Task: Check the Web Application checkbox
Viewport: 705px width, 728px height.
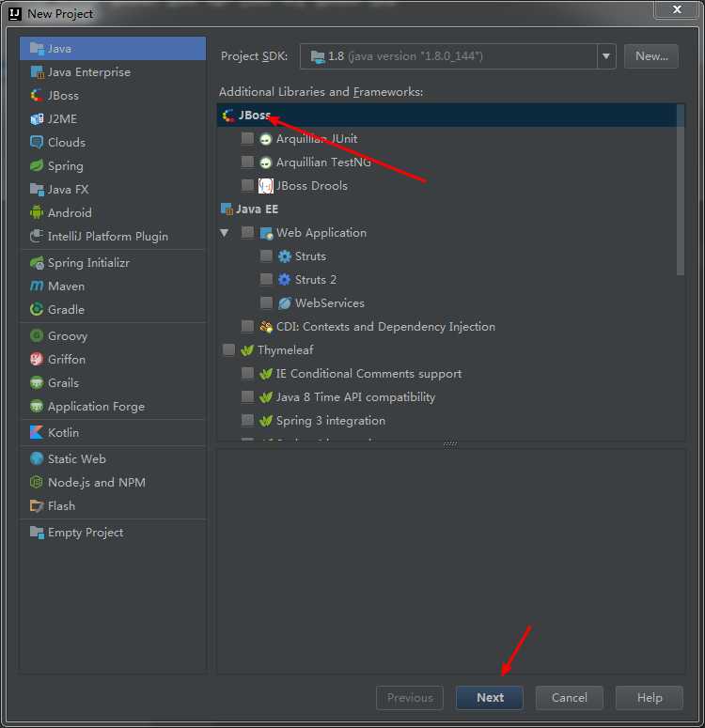Action: 247,232
